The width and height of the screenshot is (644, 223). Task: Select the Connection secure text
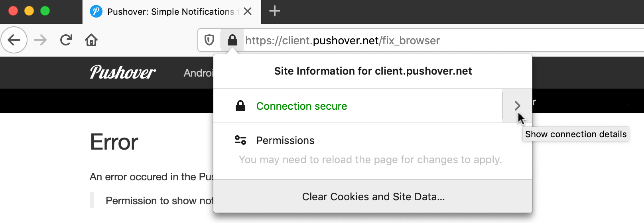coord(301,106)
